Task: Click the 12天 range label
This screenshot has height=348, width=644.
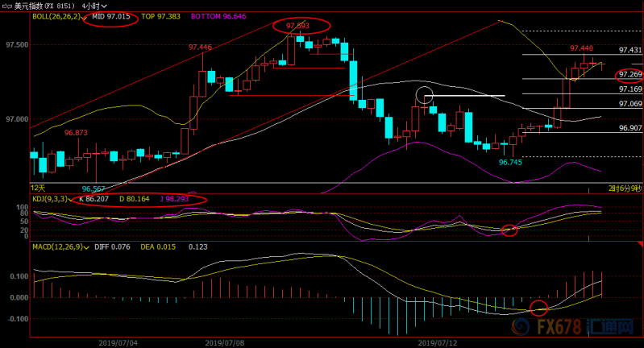Action: pyautogui.click(x=38, y=188)
